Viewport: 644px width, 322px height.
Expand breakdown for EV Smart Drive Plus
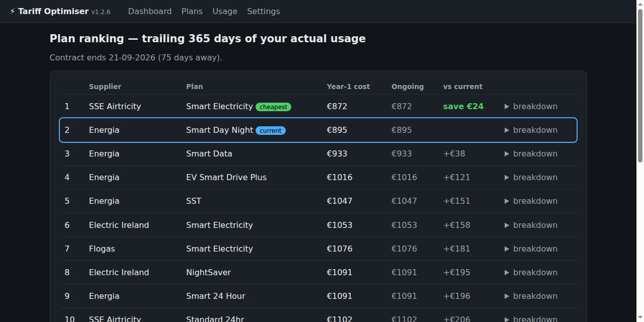click(531, 177)
